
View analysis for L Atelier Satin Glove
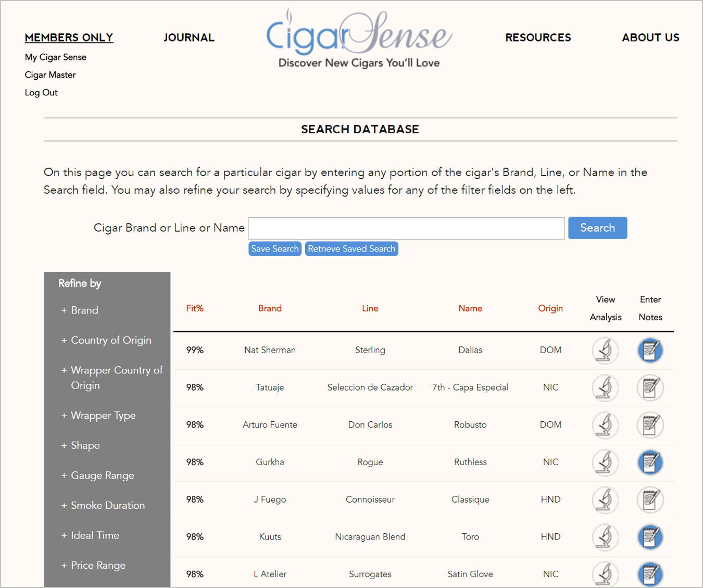[605, 574]
